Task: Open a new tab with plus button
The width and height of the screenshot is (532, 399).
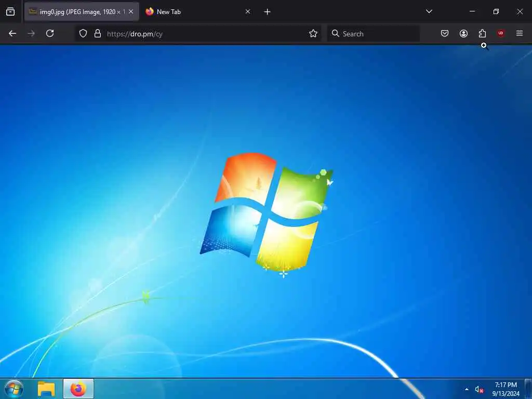Action: coord(268,12)
